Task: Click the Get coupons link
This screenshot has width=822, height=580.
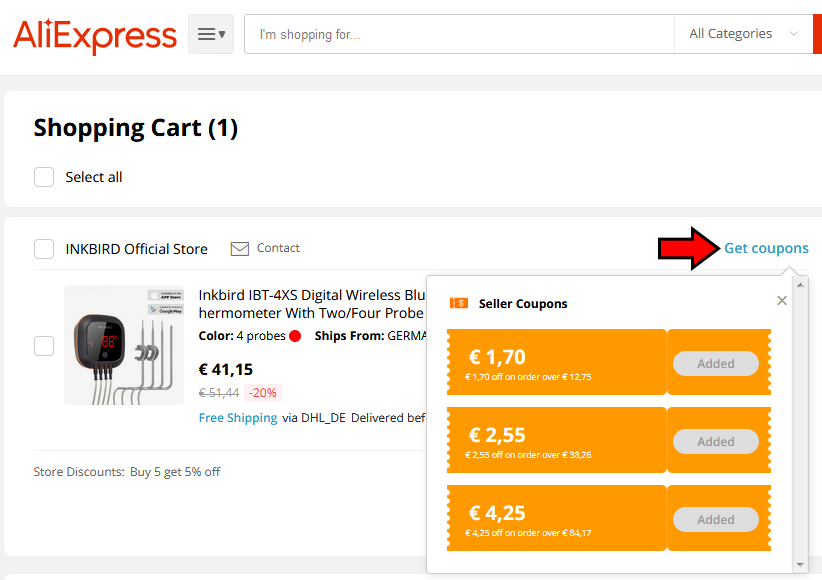Action: [766, 248]
